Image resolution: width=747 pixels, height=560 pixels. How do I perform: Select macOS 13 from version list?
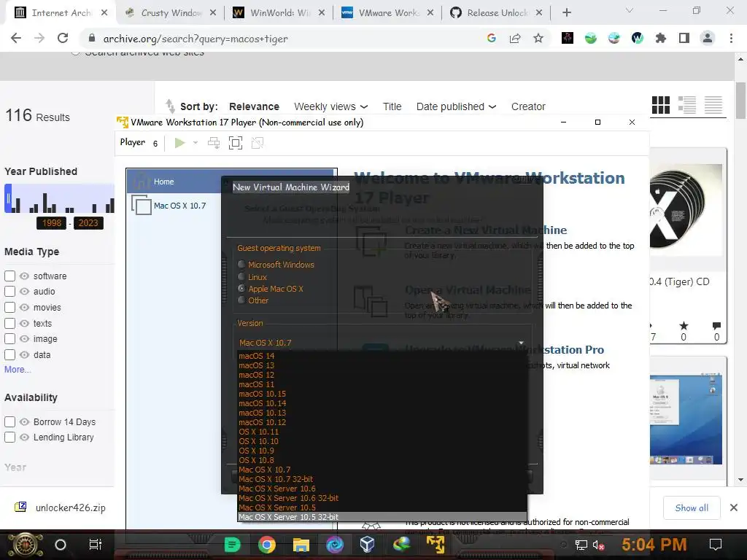tap(382, 365)
